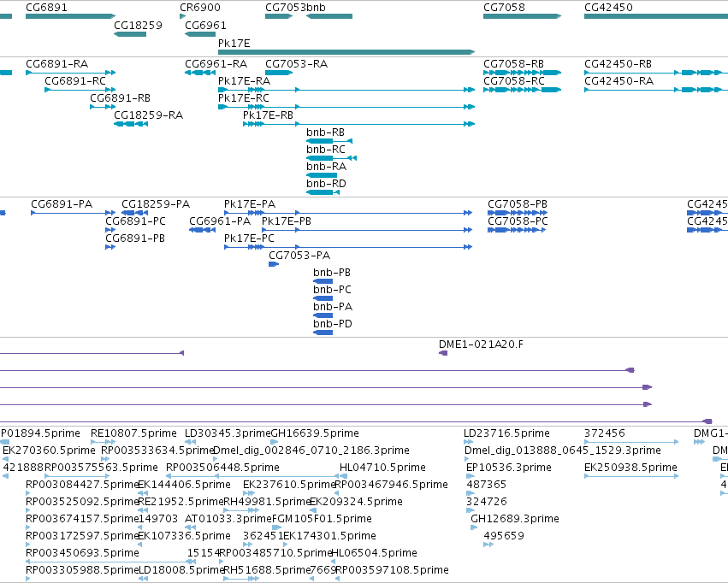Screen dimensions: 728x583
Task: Open the Pk17E-RA transcript label
Action: [244, 81]
